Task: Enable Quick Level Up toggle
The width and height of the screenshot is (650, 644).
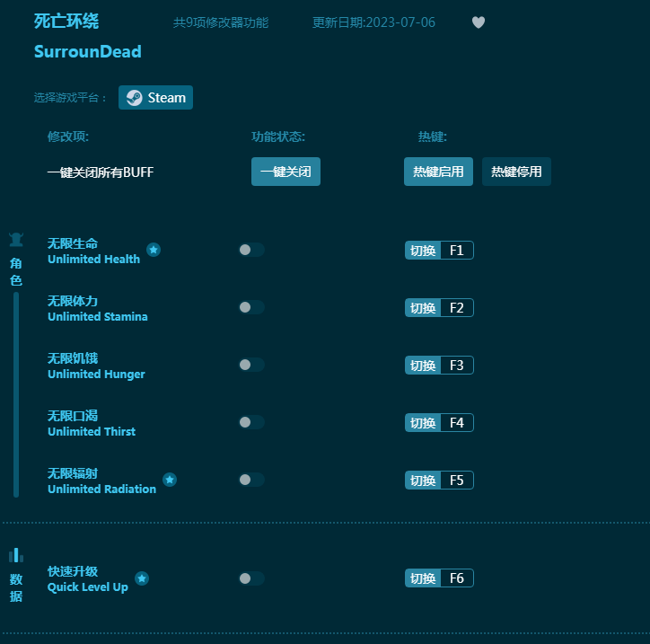Action: (251, 578)
